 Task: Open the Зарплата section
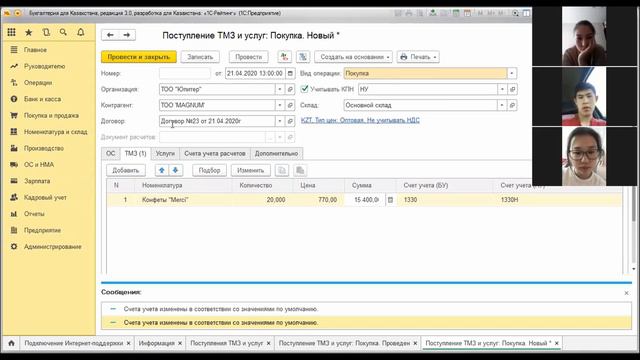point(37,181)
